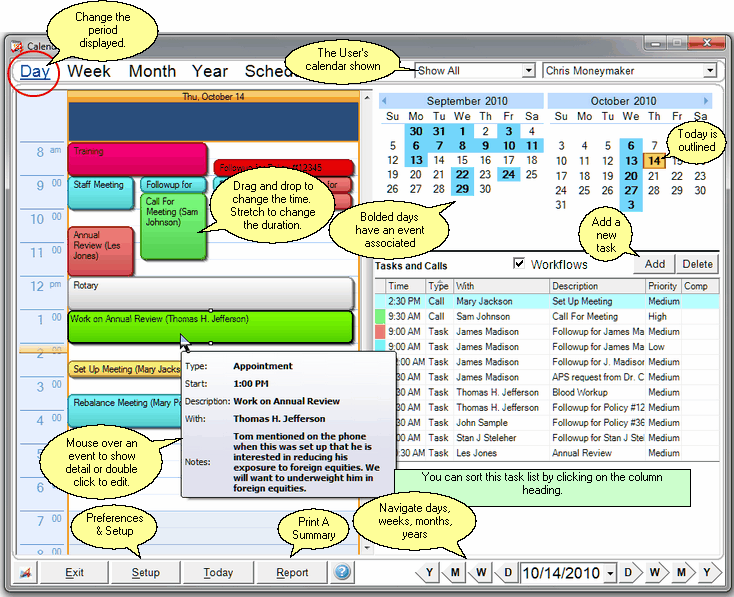Sort tasks by the Priority column header
Screen dimensions: 734x597
pos(662,286)
